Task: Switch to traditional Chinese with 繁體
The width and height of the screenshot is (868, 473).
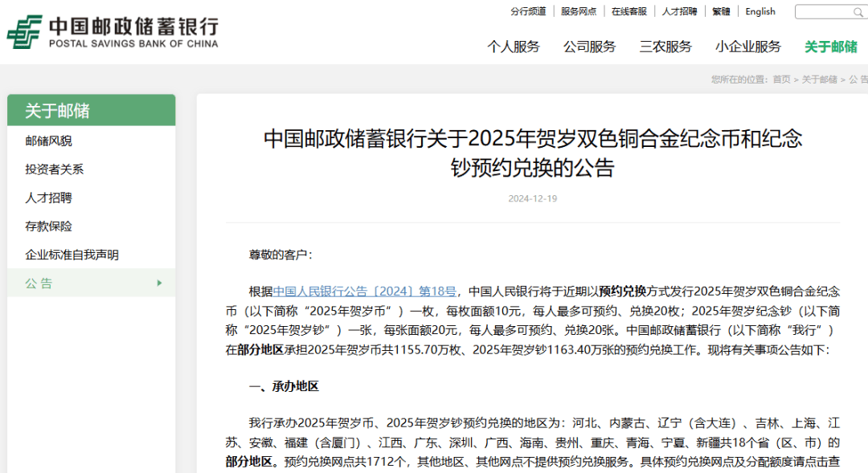Action: point(721,11)
